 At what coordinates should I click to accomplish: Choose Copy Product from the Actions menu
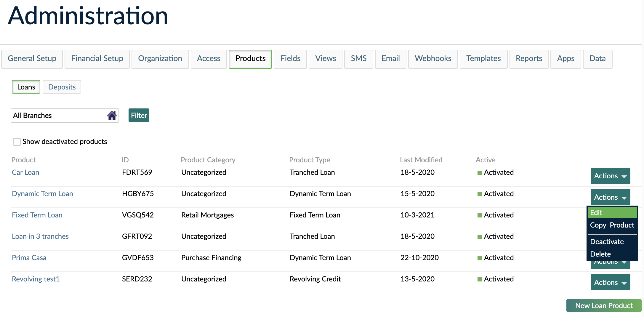click(612, 225)
